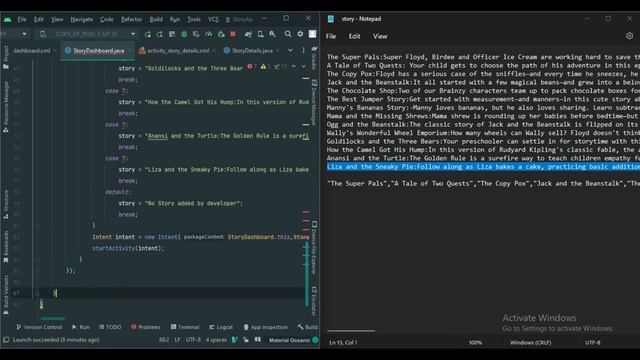Click the highlighted Liza and the Sneaky Pie line

(483, 167)
